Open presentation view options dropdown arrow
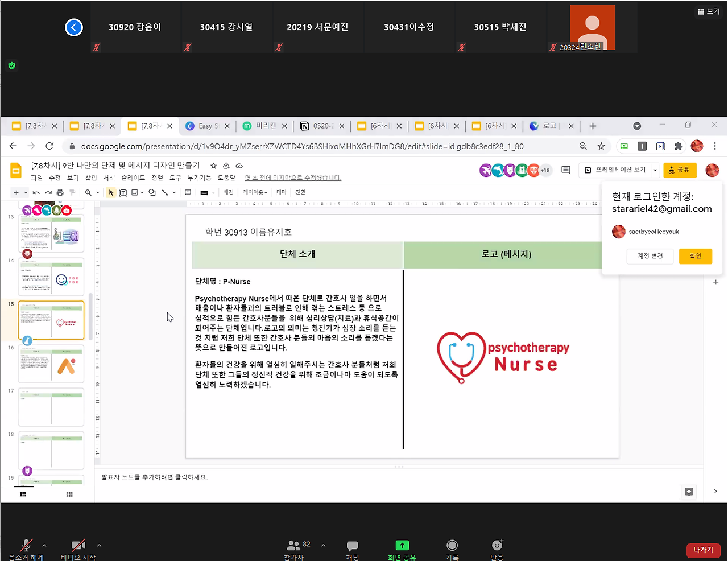This screenshot has height=561, width=728. point(655,170)
